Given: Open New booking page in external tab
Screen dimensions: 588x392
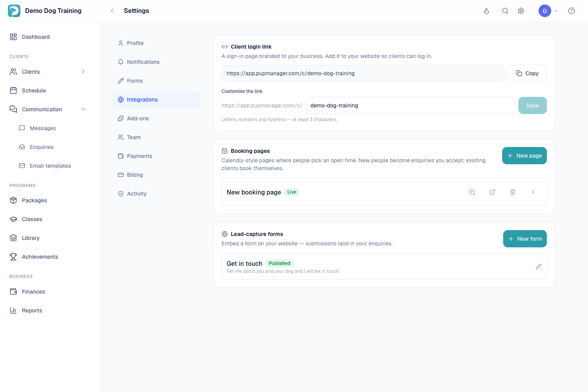Looking at the screenshot, I should tap(492, 192).
